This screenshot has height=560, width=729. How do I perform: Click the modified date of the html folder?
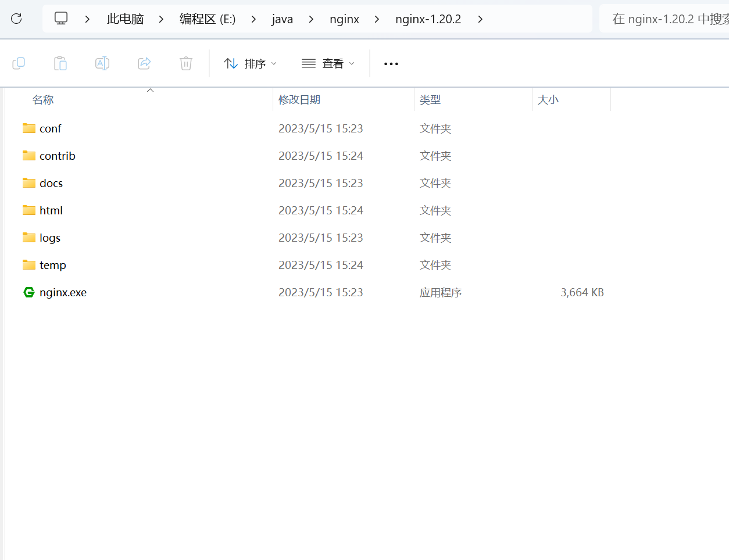(321, 210)
